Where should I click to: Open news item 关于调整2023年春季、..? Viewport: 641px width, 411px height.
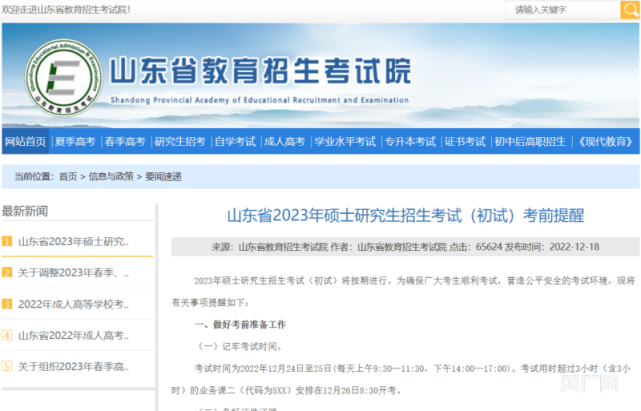pos(74,272)
